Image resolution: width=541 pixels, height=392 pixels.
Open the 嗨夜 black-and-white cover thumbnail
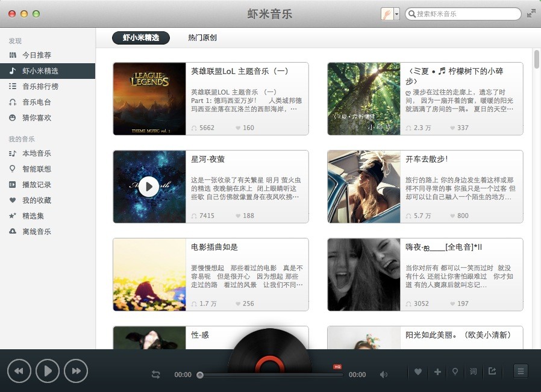pyautogui.click(x=364, y=275)
